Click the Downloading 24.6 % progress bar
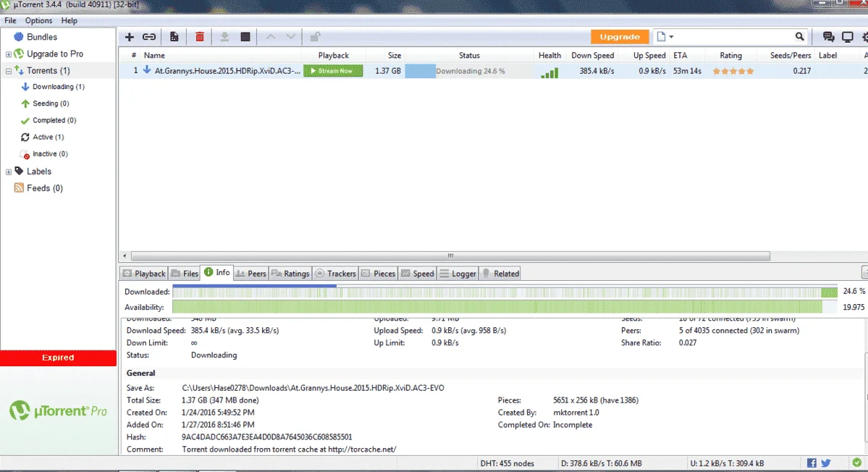The width and height of the screenshot is (868, 472). pos(469,71)
